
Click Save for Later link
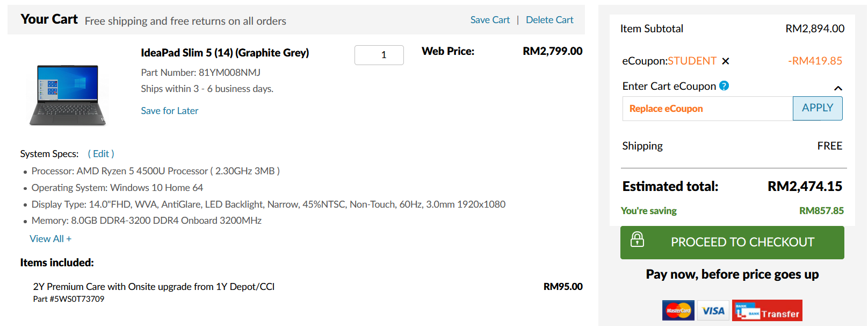click(170, 111)
